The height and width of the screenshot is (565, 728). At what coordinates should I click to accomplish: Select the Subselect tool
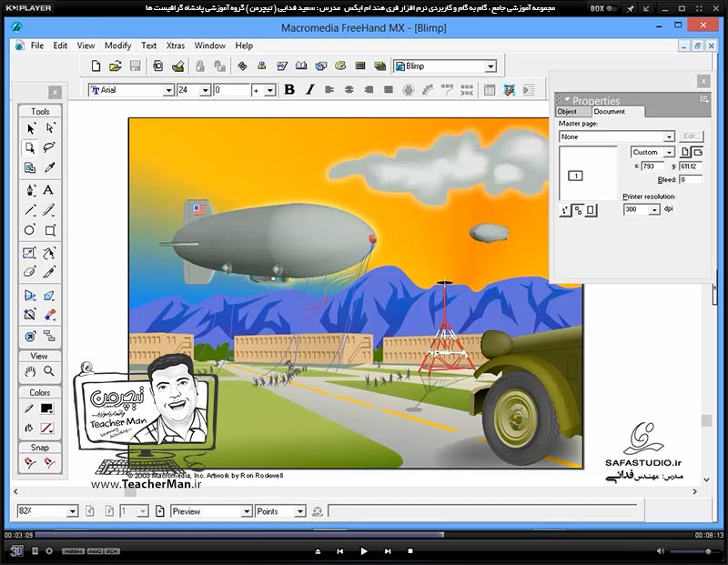(50, 128)
